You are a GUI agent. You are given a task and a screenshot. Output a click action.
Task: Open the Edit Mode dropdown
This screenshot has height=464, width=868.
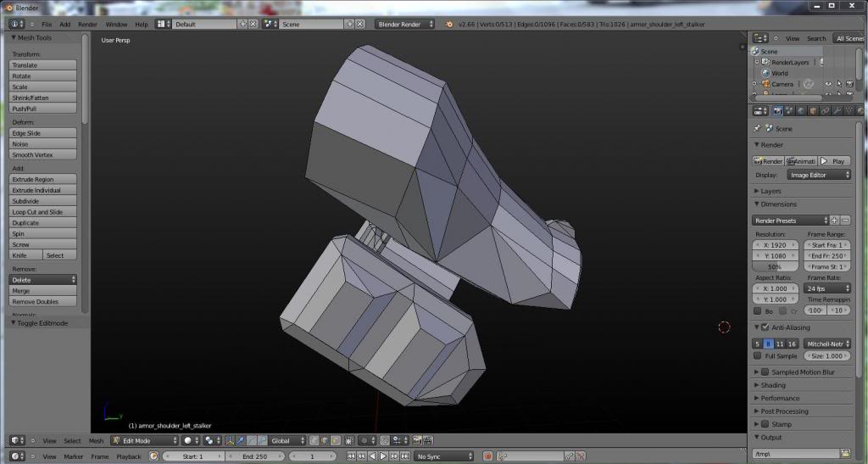coord(144,440)
